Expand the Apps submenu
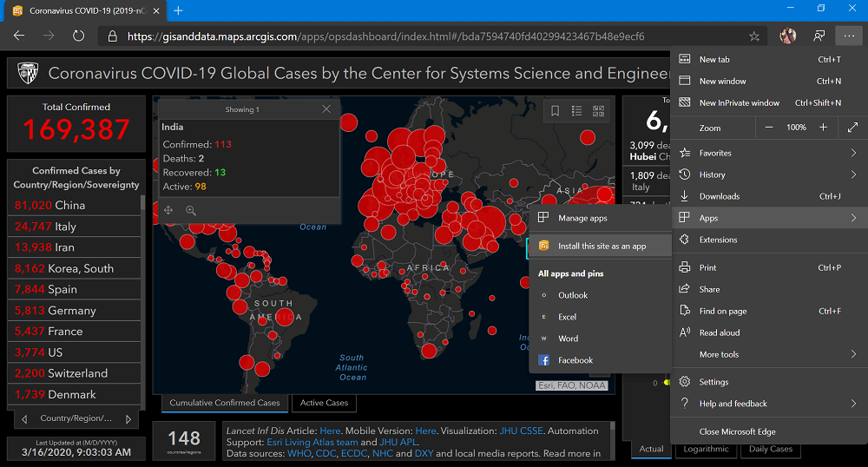 (769, 218)
